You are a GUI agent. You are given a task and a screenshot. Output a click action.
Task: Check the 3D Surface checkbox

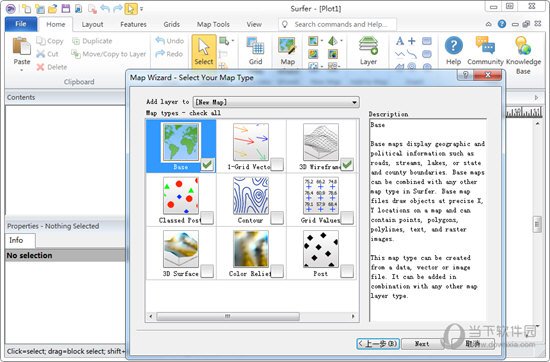[207, 271]
